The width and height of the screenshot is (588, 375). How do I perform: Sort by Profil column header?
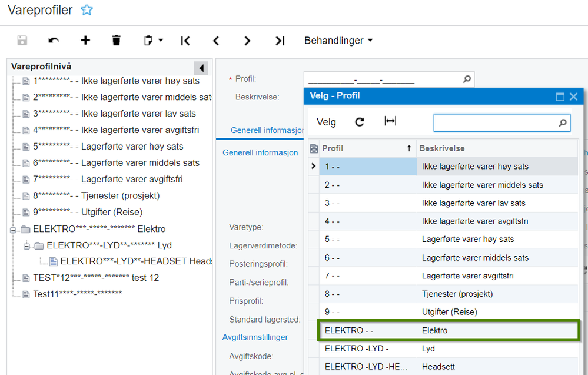point(367,148)
